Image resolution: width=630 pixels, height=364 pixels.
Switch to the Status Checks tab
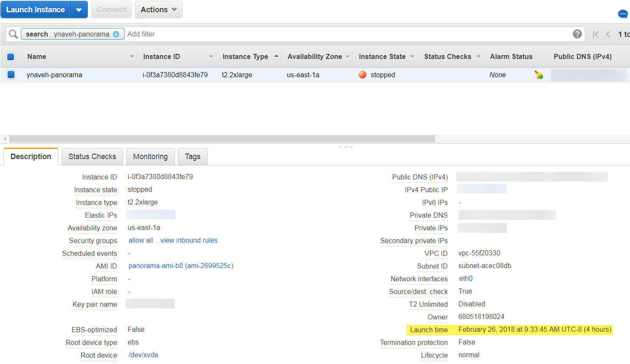(x=92, y=157)
